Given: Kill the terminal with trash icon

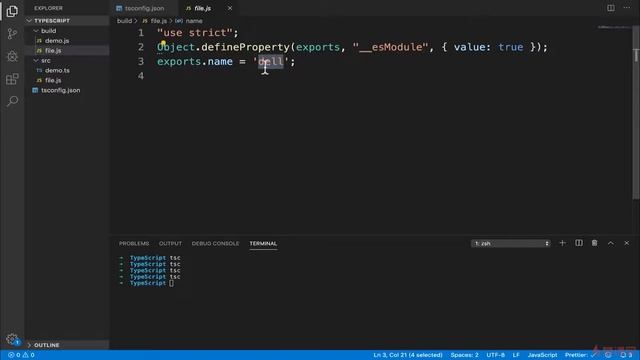Looking at the screenshot, I should pyautogui.click(x=595, y=243).
